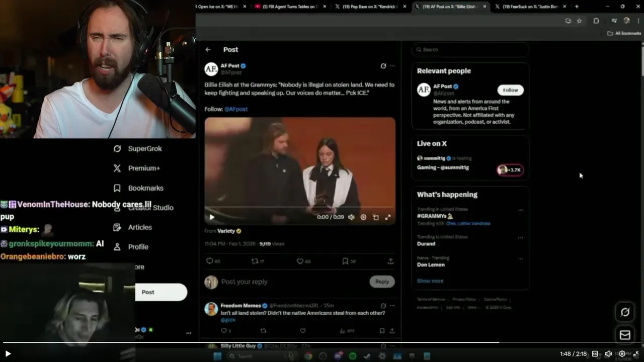
Task: Open Profile in the sidebar
Action: pos(131,247)
